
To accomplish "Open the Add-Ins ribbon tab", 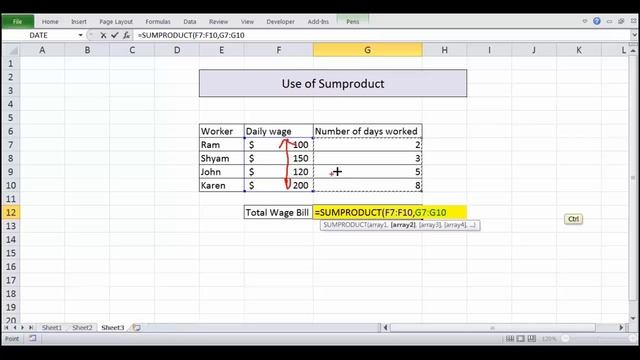I will [318, 22].
